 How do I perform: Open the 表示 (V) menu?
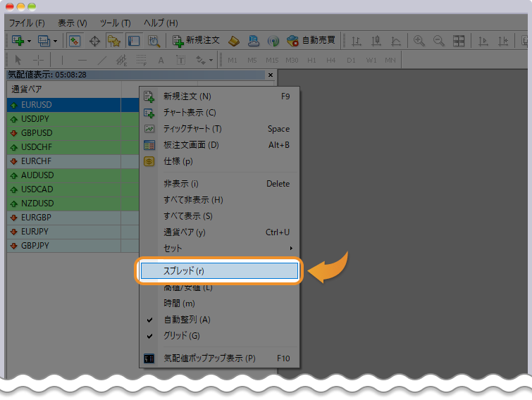(73, 23)
